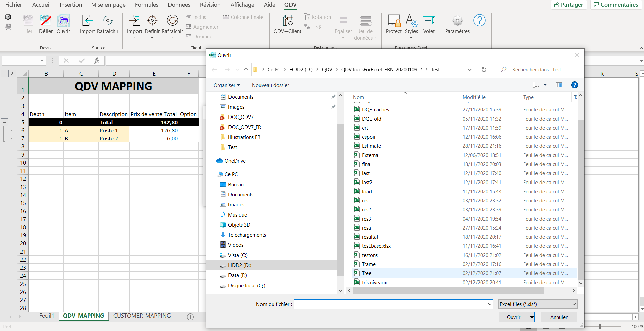Select the Estimate file

(464, 146)
